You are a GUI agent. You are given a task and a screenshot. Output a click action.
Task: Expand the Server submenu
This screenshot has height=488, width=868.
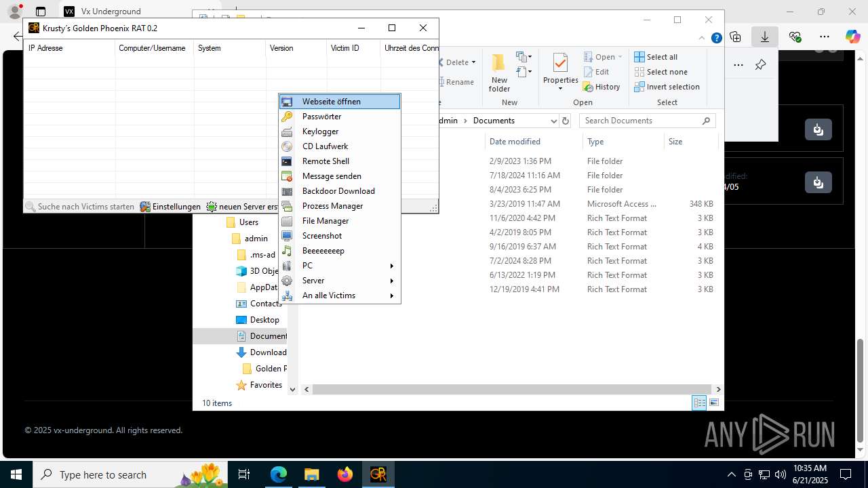tap(392, 281)
